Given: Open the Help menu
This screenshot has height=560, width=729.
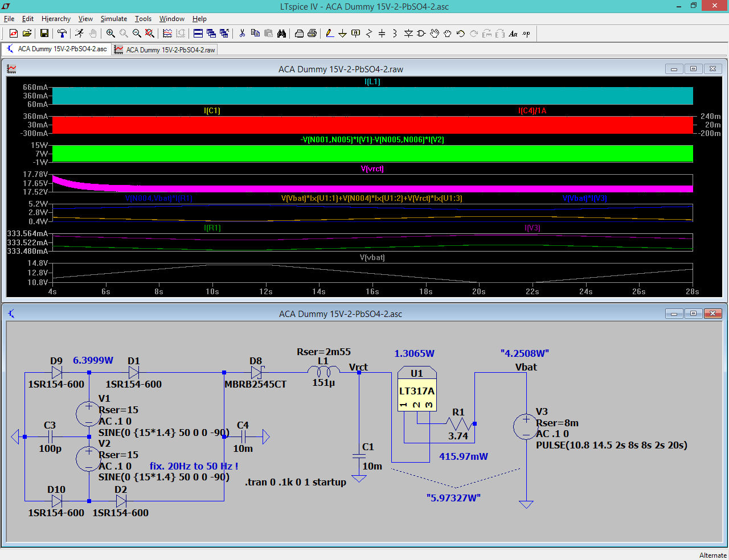Looking at the screenshot, I should (x=199, y=19).
